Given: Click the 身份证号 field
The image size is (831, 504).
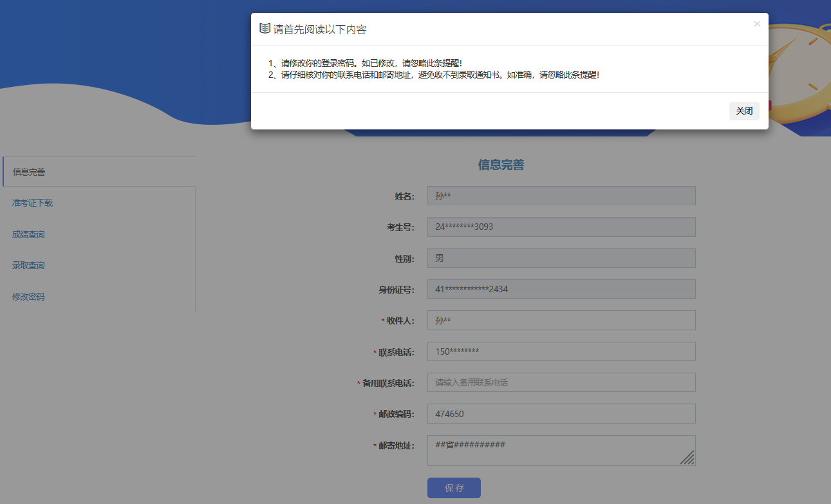Looking at the screenshot, I should [561, 289].
